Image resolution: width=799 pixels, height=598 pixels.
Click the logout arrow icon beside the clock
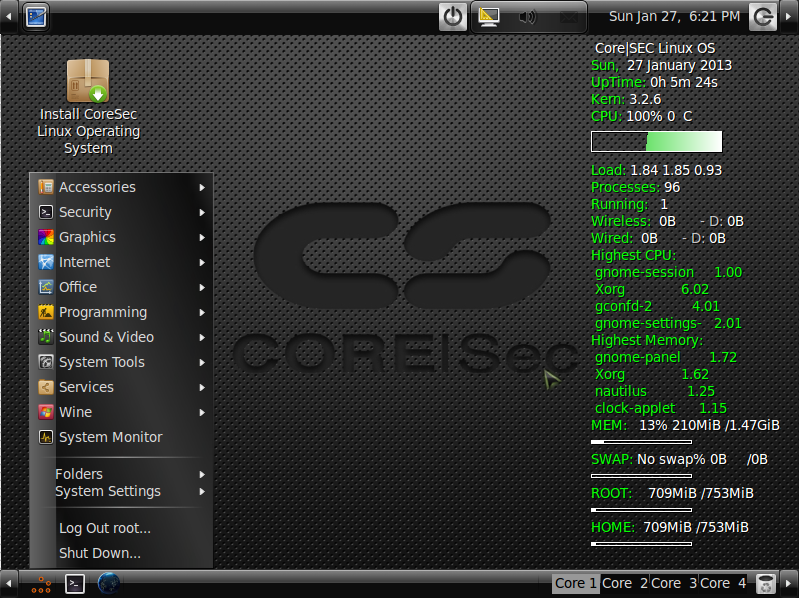pos(763,17)
